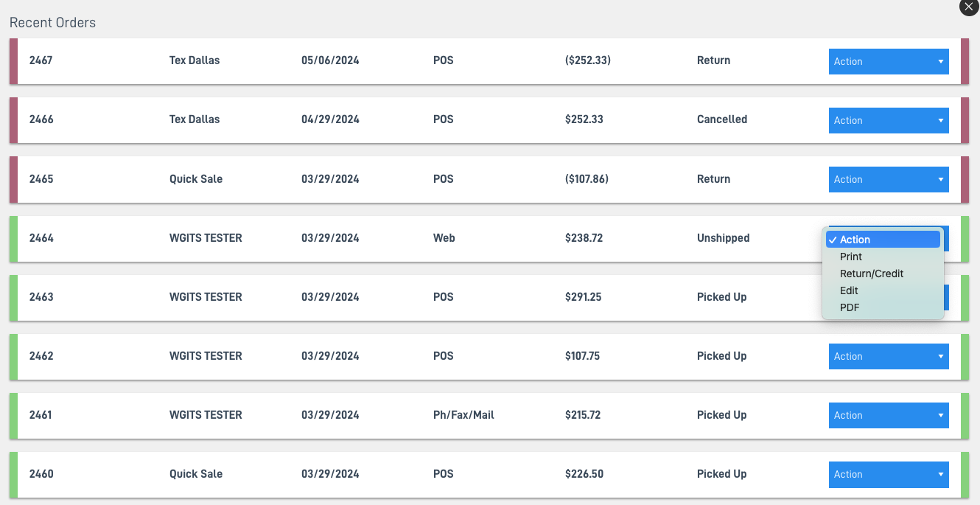Click the Cancelled status of order 2466

coord(722,119)
